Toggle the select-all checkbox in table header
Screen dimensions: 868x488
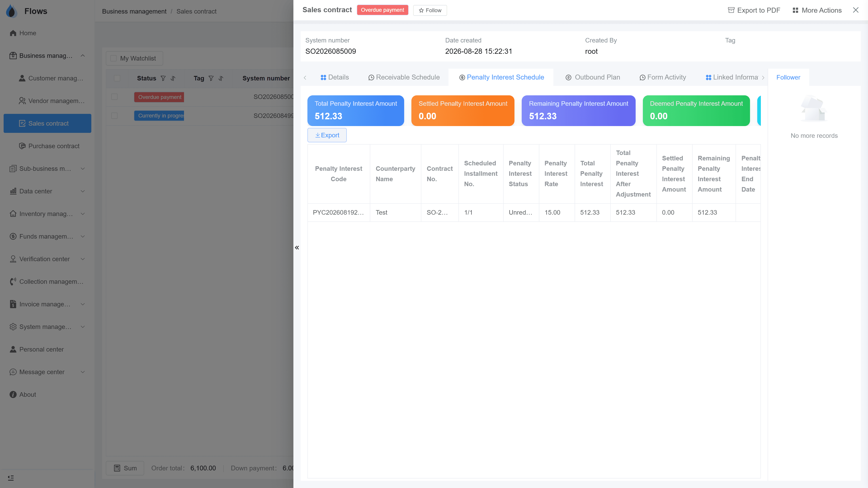tap(117, 78)
